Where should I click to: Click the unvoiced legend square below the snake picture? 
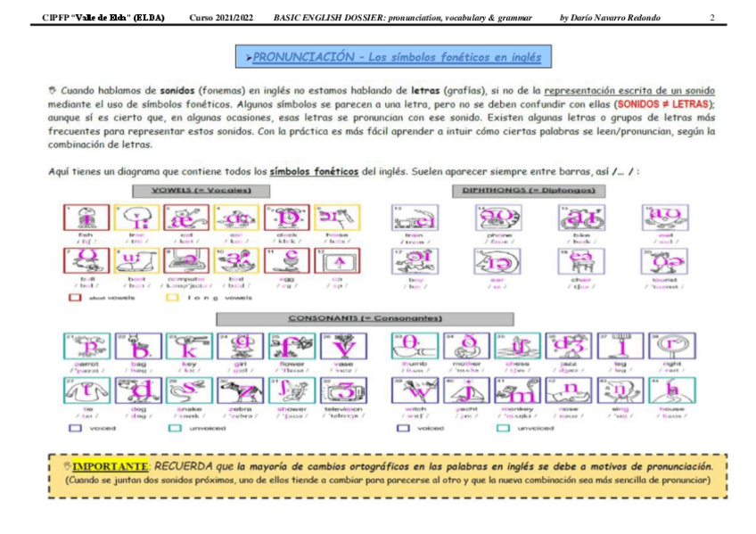click(x=175, y=428)
